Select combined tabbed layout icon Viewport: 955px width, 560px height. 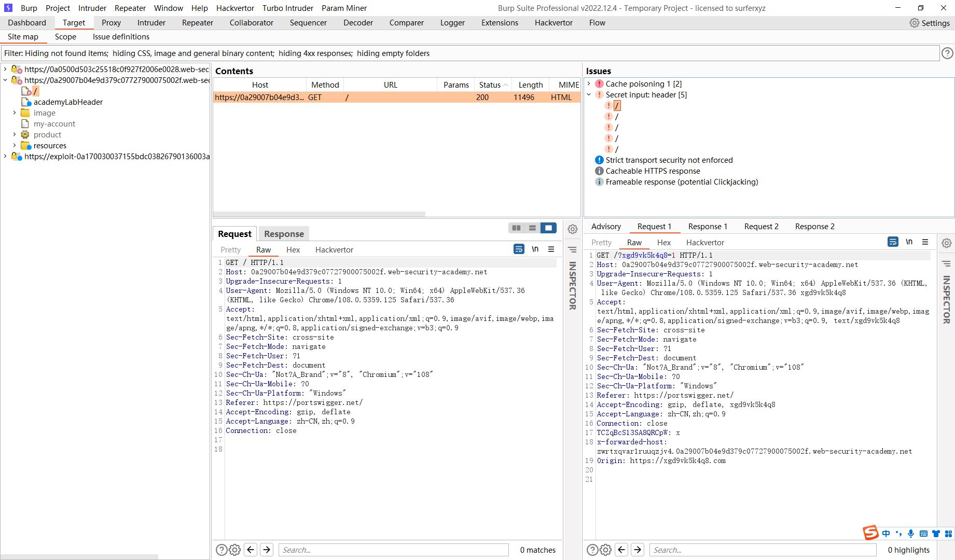point(548,228)
